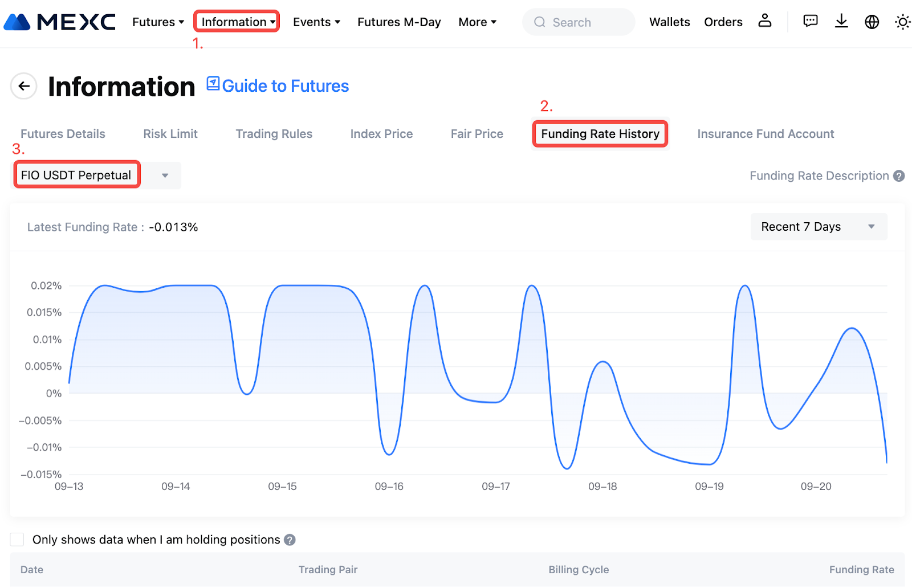912x588 pixels.
Task: Open the chat support icon
Action: pos(810,22)
